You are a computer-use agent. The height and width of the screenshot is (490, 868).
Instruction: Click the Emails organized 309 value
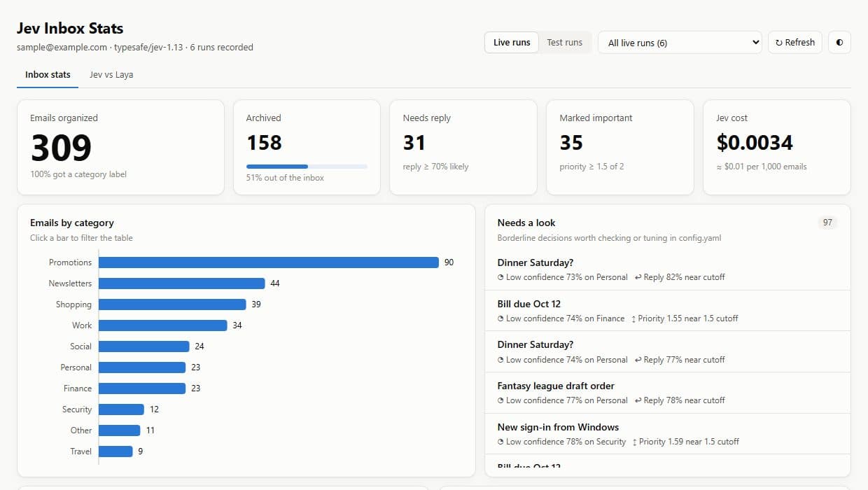coord(62,148)
